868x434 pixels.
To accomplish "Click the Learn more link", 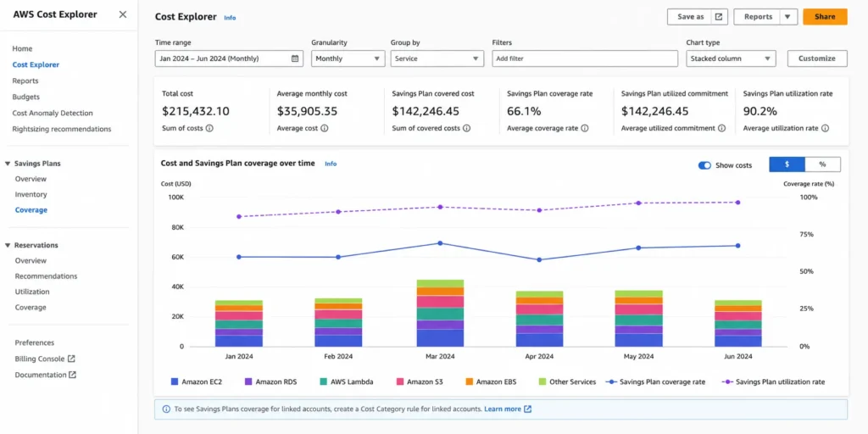I will 503,409.
